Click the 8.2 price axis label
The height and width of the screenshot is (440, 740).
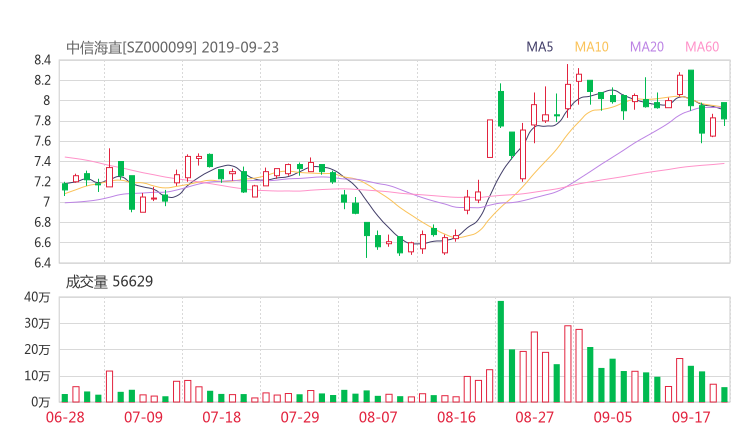coord(42,80)
